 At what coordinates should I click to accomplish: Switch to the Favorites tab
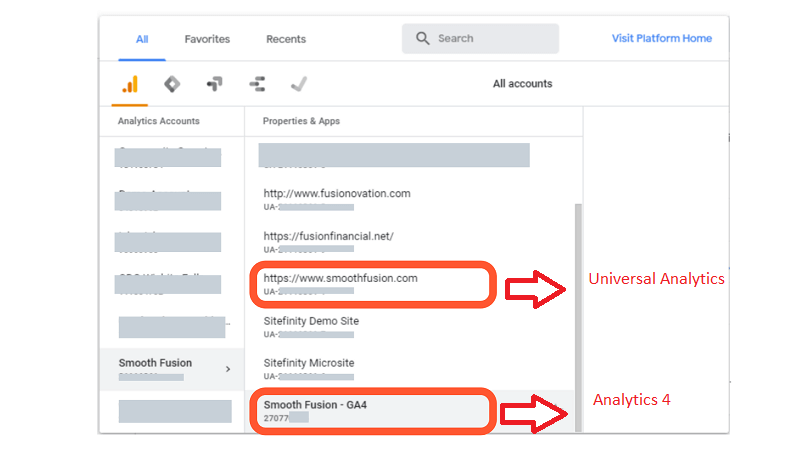pos(207,39)
